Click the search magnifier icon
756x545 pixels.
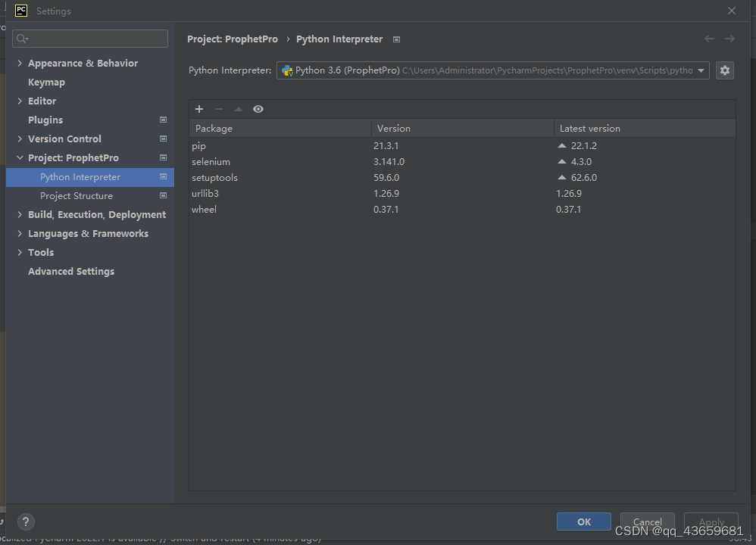click(x=22, y=39)
